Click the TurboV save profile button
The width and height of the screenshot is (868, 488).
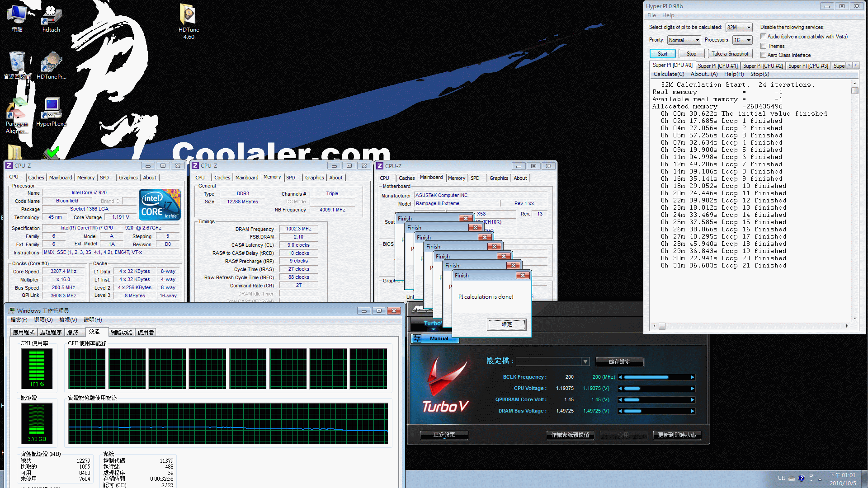(x=619, y=362)
